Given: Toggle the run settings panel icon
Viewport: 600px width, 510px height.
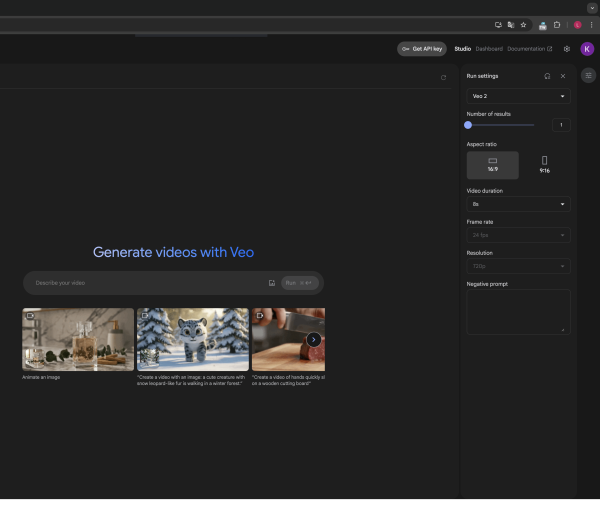Looking at the screenshot, I should (x=588, y=75).
